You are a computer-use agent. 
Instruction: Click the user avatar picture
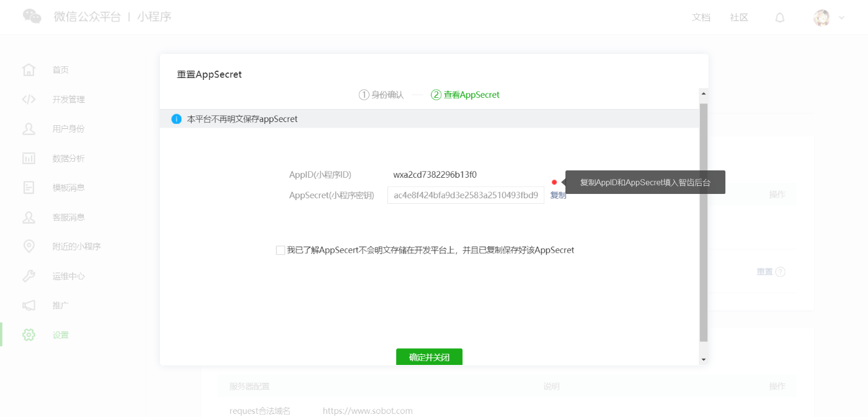(x=821, y=18)
